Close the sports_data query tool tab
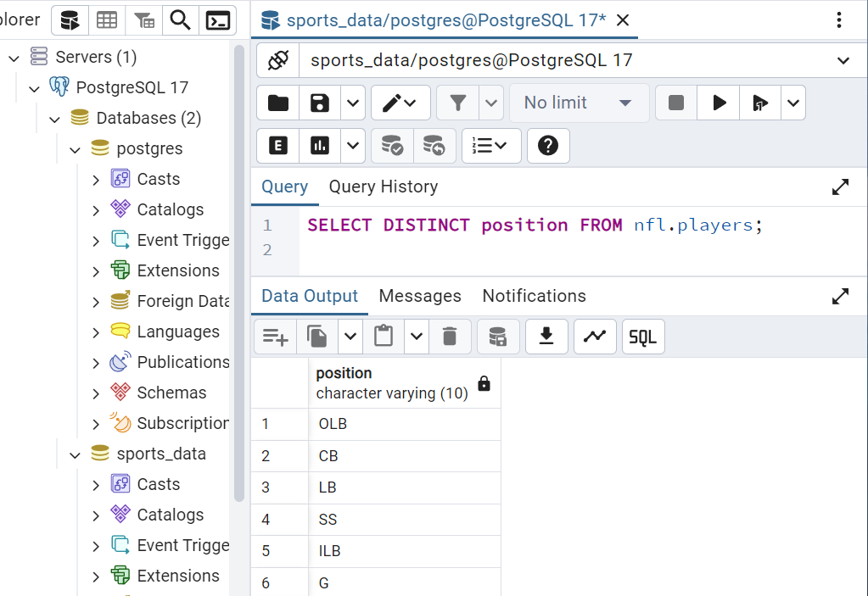 623,20
